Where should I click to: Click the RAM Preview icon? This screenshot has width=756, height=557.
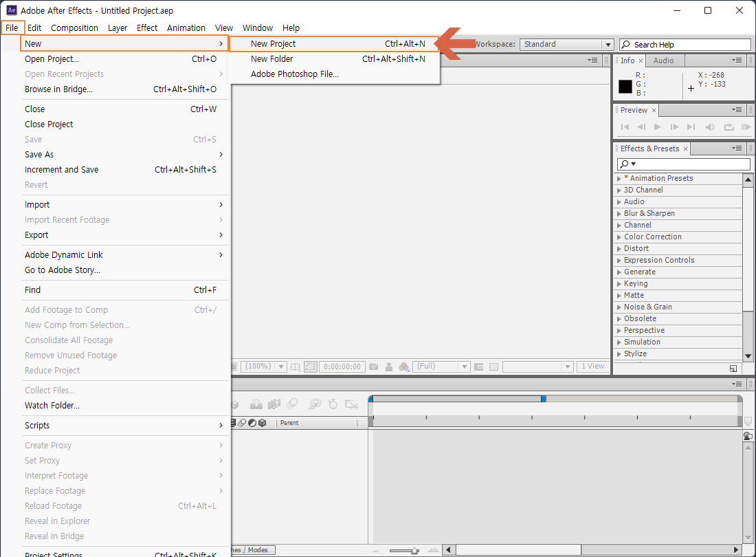(x=746, y=127)
